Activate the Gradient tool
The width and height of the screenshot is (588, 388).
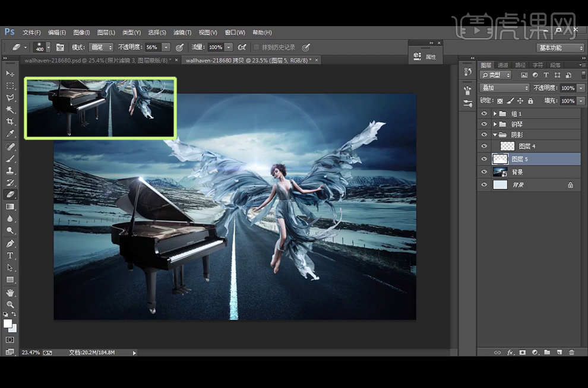(x=10, y=206)
